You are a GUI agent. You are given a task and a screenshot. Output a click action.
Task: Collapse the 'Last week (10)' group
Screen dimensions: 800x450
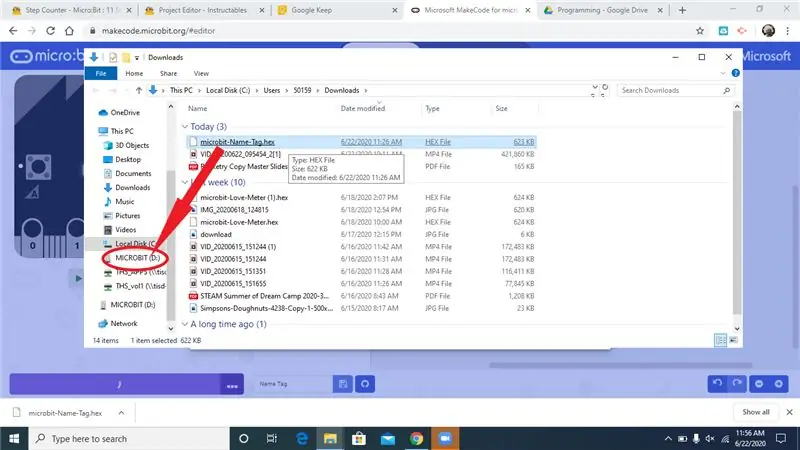pos(185,182)
